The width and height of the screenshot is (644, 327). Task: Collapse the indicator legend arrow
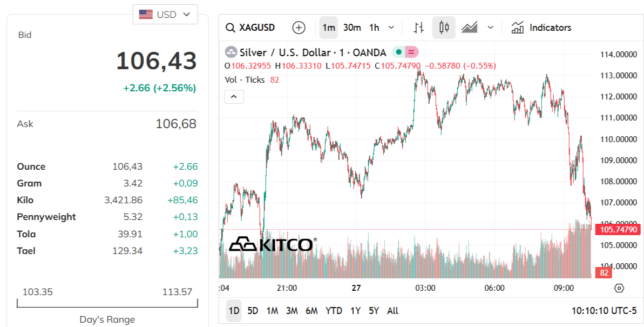point(234,97)
